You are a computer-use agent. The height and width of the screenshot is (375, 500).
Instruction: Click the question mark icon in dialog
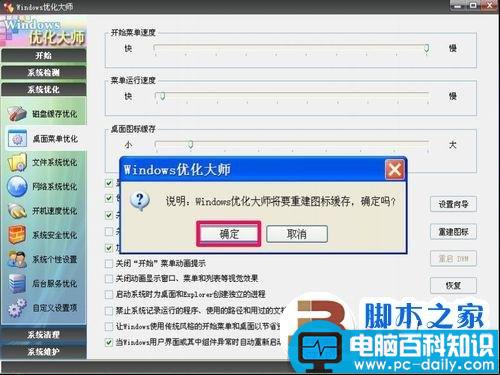[x=140, y=201]
